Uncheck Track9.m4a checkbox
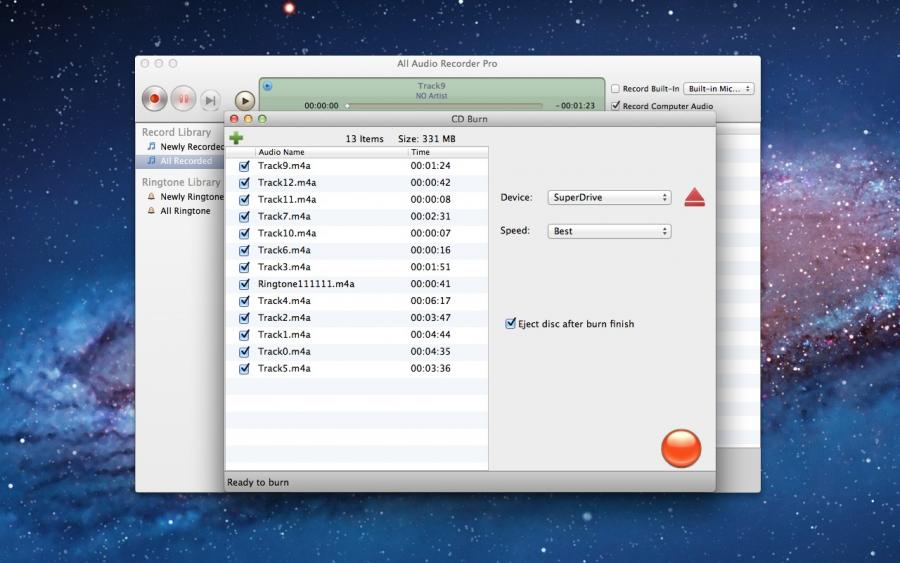Viewport: 900px width, 563px height. pos(245,166)
